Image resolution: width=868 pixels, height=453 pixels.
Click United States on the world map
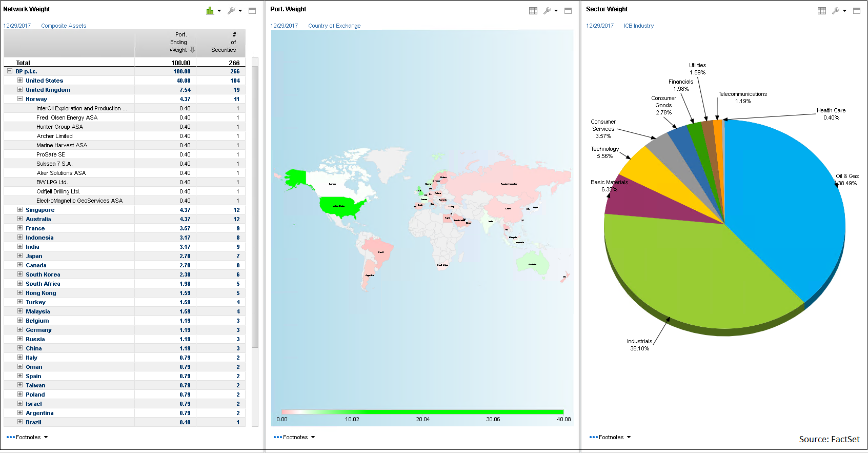(340, 207)
